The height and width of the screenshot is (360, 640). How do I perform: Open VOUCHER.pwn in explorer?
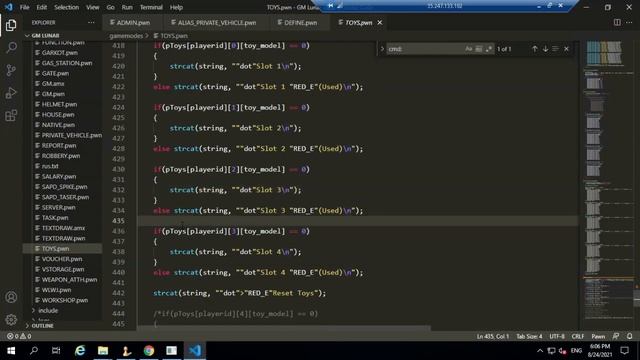pyautogui.click(x=62, y=259)
